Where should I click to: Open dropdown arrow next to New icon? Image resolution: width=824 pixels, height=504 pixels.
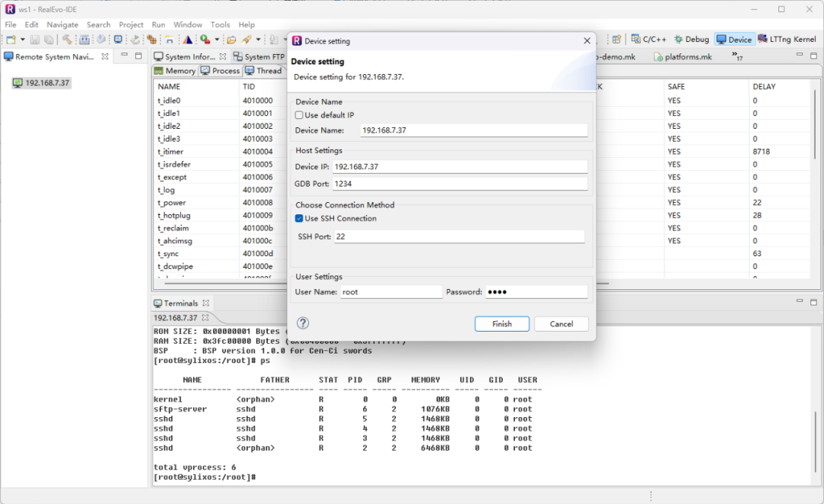(x=23, y=40)
